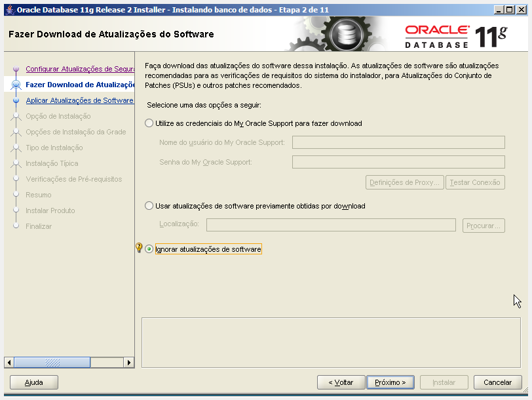Click the Finalizar step
The width and height of the screenshot is (532, 400).
tap(39, 226)
